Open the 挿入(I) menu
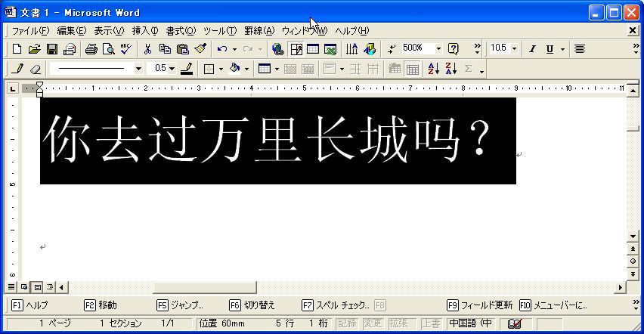Viewport: 644px width, 334px height. click(145, 30)
